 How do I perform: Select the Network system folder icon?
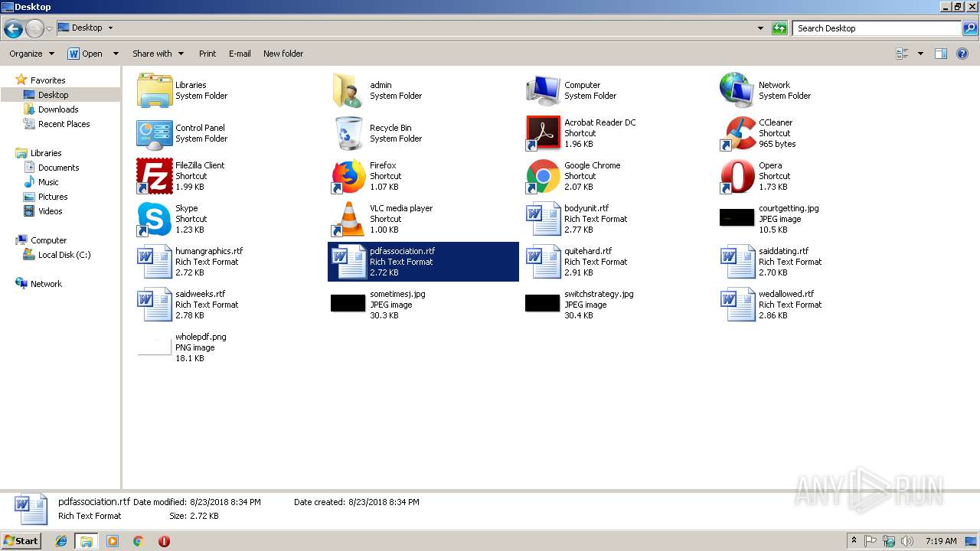tap(737, 90)
